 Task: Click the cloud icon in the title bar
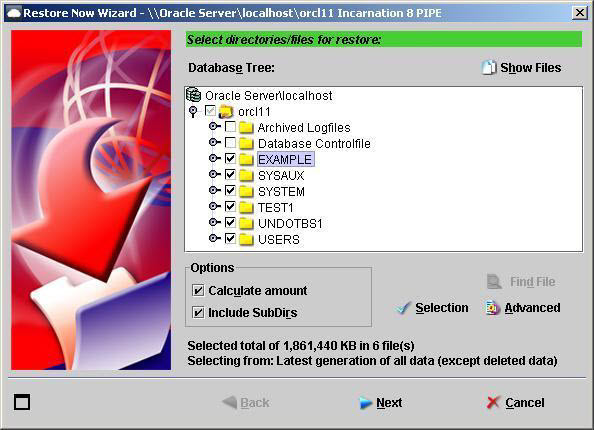click(14, 13)
